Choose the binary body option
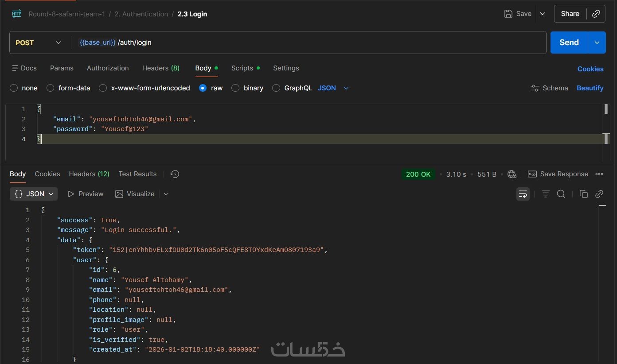The image size is (617, 364). point(236,88)
